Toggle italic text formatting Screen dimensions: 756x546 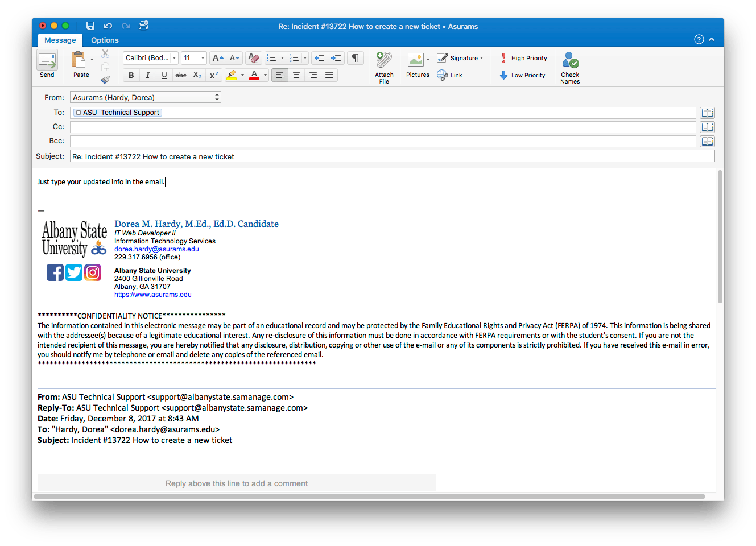(x=148, y=75)
